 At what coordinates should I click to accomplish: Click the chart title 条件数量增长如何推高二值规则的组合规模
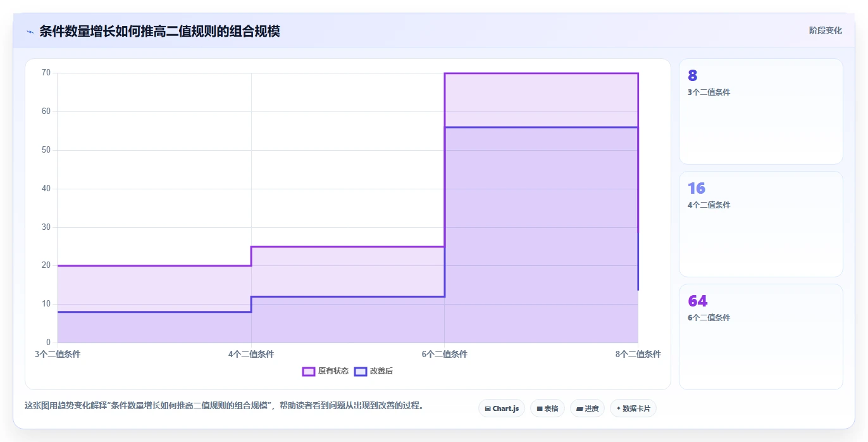pos(159,31)
